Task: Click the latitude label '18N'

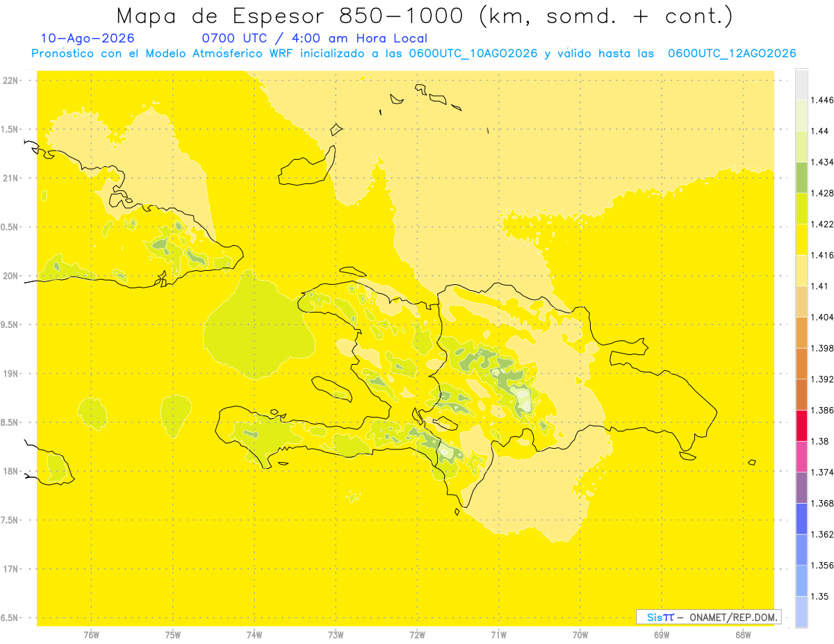Action: (x=10, y=471)
